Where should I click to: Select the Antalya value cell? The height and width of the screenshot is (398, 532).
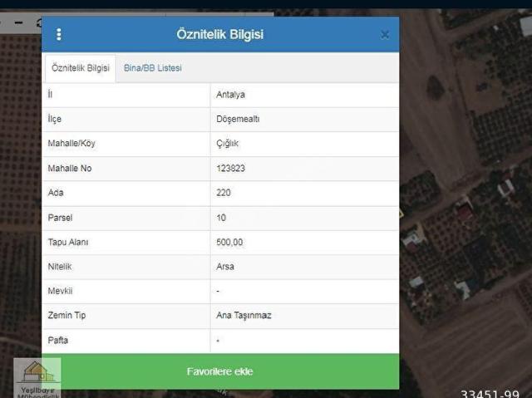click(x=305, y=95)
